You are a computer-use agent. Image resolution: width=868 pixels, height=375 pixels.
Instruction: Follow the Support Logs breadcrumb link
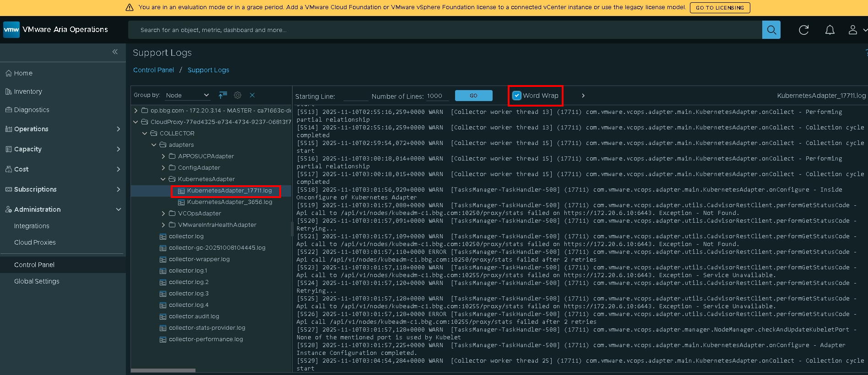(208, 70)
